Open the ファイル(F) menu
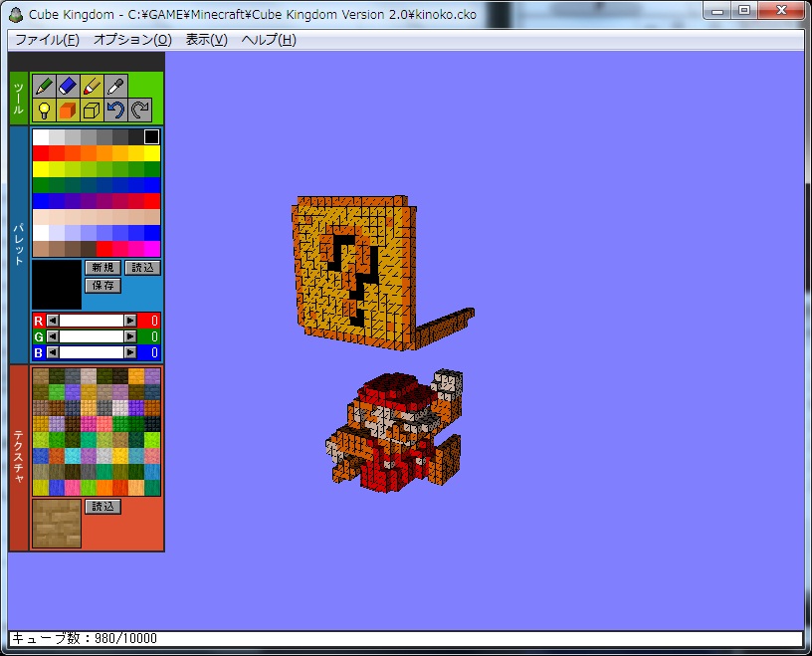This screenshot has height=656, width=812. [47, 40]
